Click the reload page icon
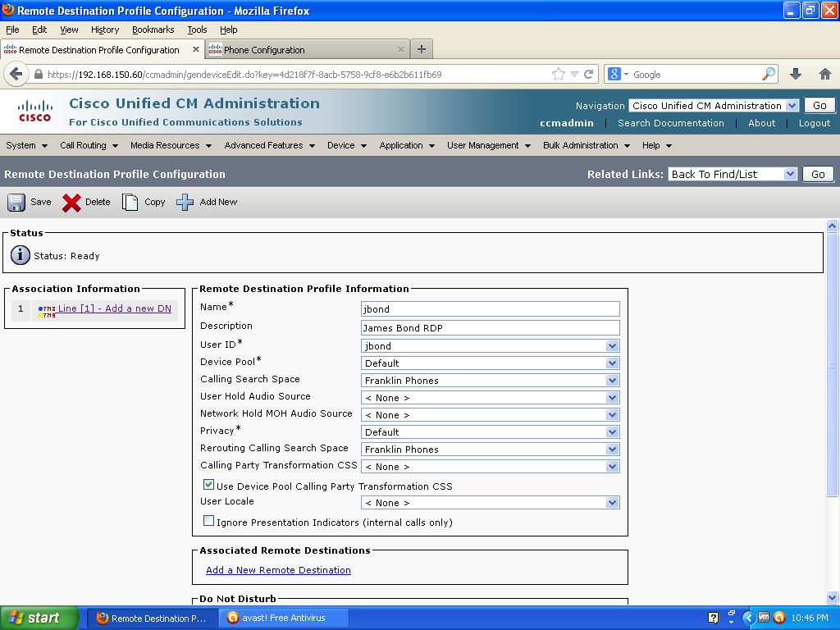The height and width of the screenshot is (630, 840). pyautogui.click(x=589, y=75)
